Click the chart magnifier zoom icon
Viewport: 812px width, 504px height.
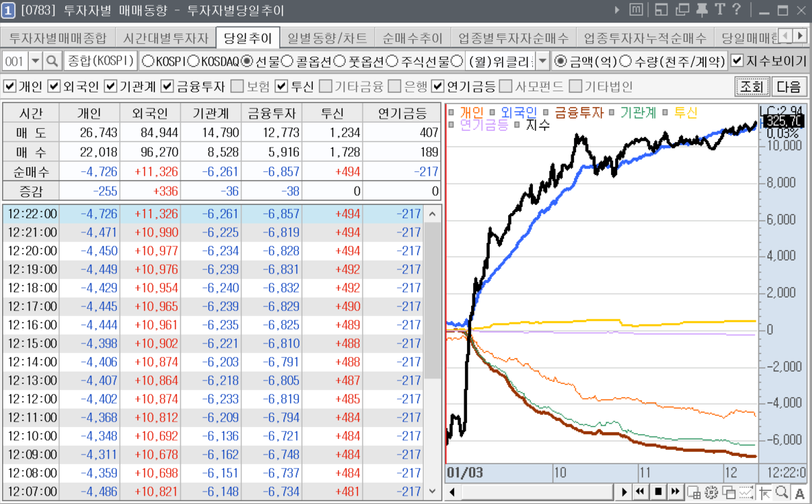tap(782, 492)
